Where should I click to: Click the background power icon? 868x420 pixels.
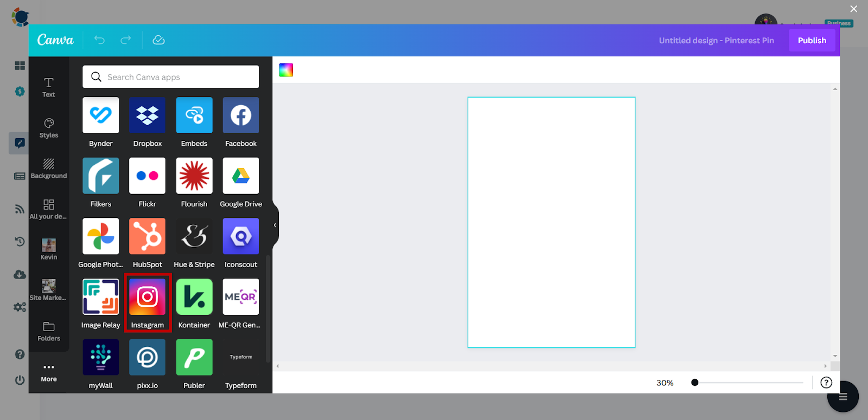[20, 380]
